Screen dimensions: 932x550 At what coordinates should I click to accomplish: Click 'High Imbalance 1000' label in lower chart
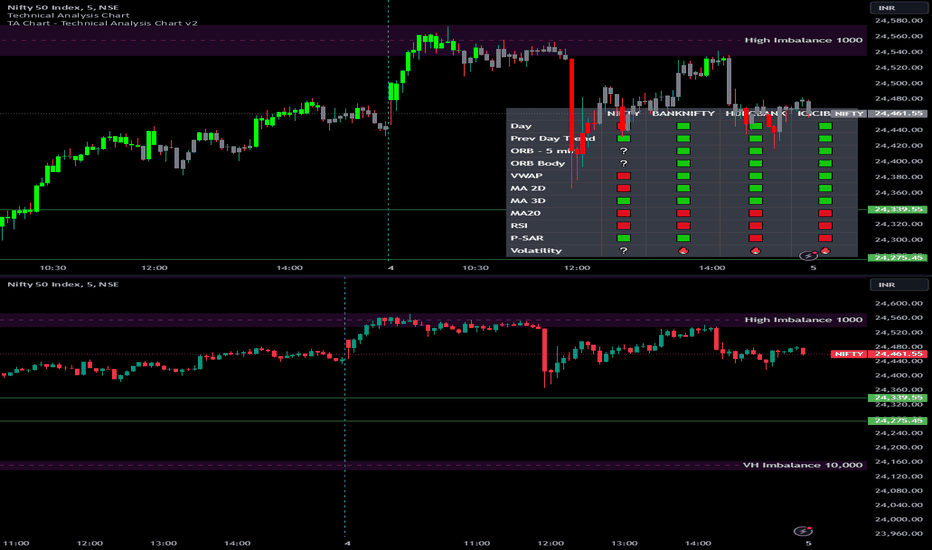coord(803,320)
